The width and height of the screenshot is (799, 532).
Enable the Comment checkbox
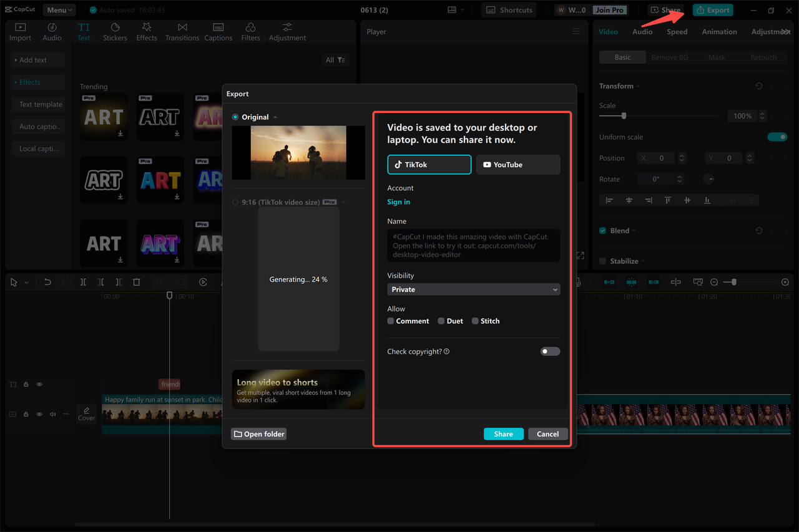(x=390, y=321)
